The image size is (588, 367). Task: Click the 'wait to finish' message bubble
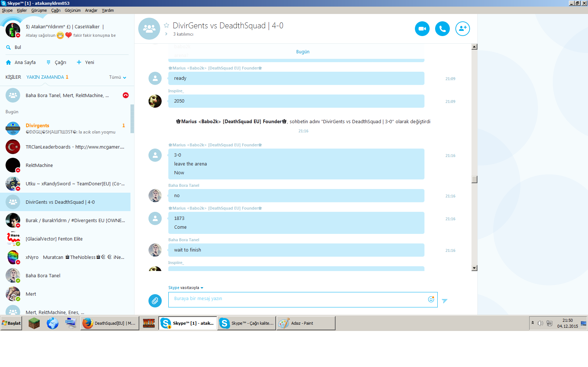[296, 250]
